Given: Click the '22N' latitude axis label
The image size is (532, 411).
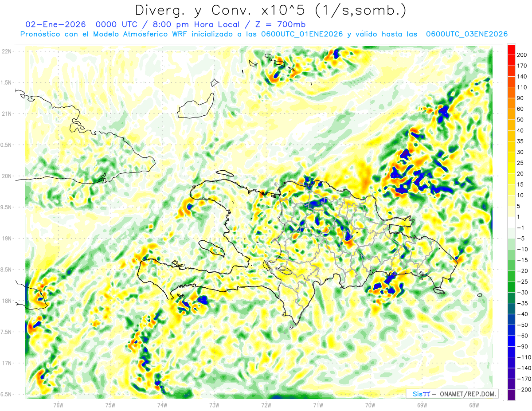Looking at the screenshot, I should coord(7,51).
